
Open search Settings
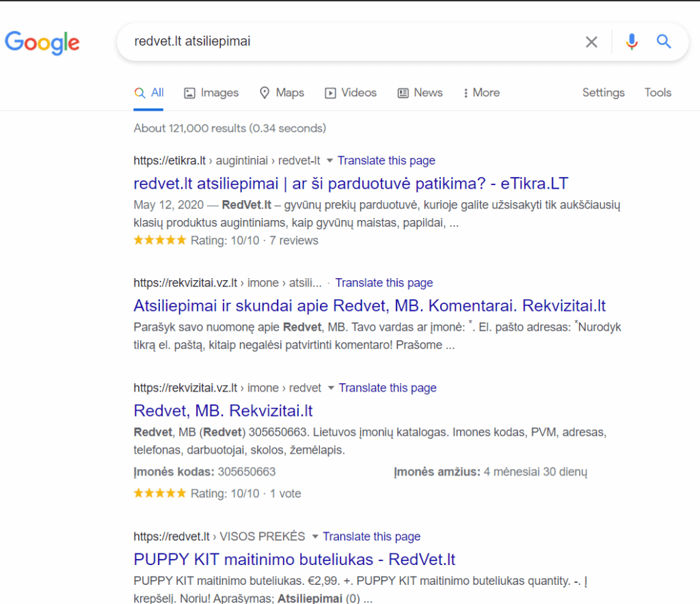[x=603, y=93]
